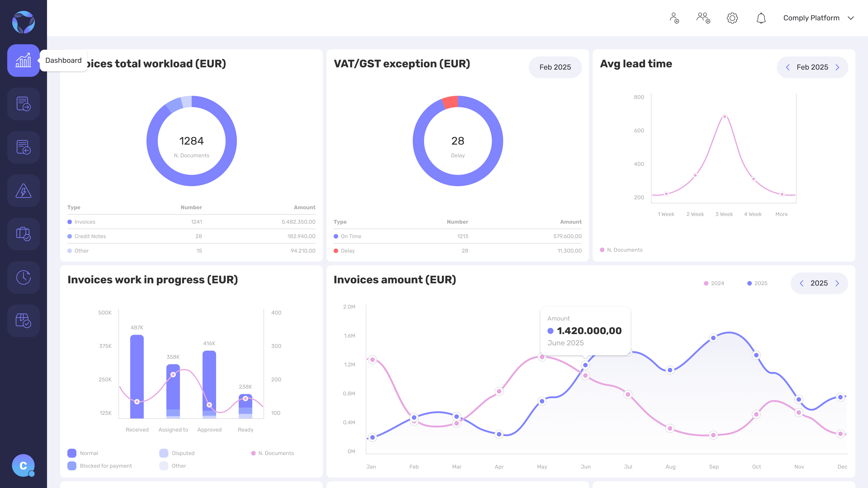The image size is (868, 488).
Task: Toggle the Blocked for payment legend
Action: [100, 466]
